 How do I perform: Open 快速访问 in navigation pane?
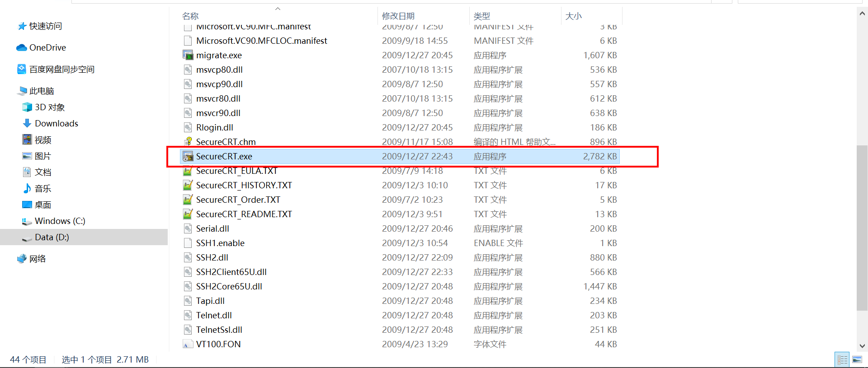(46, 26)
